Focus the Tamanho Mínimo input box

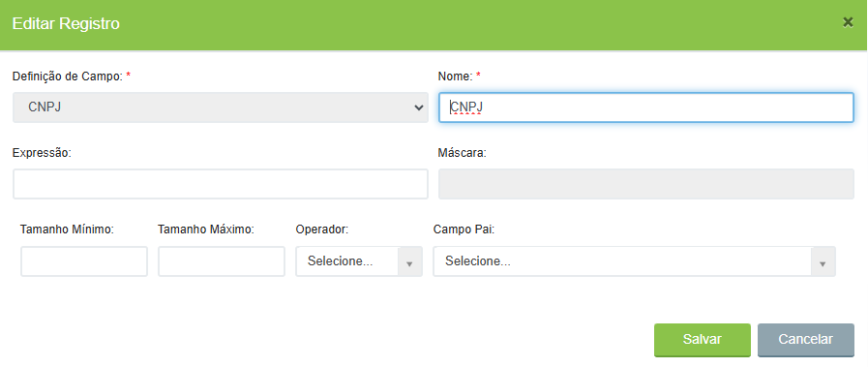point(84,261)
